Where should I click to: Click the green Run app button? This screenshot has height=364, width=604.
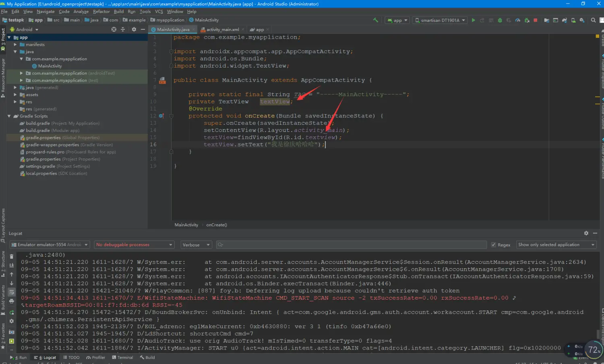click(x=473, y=20)
